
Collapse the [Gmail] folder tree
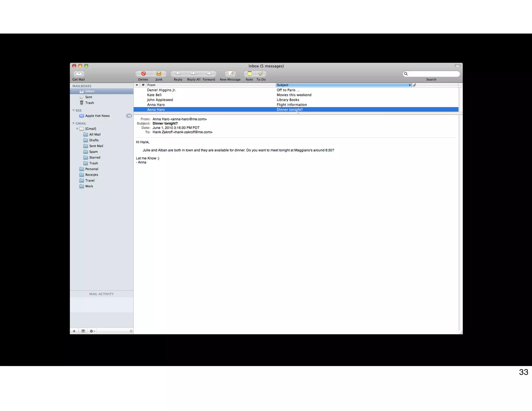tap(77, 129)
